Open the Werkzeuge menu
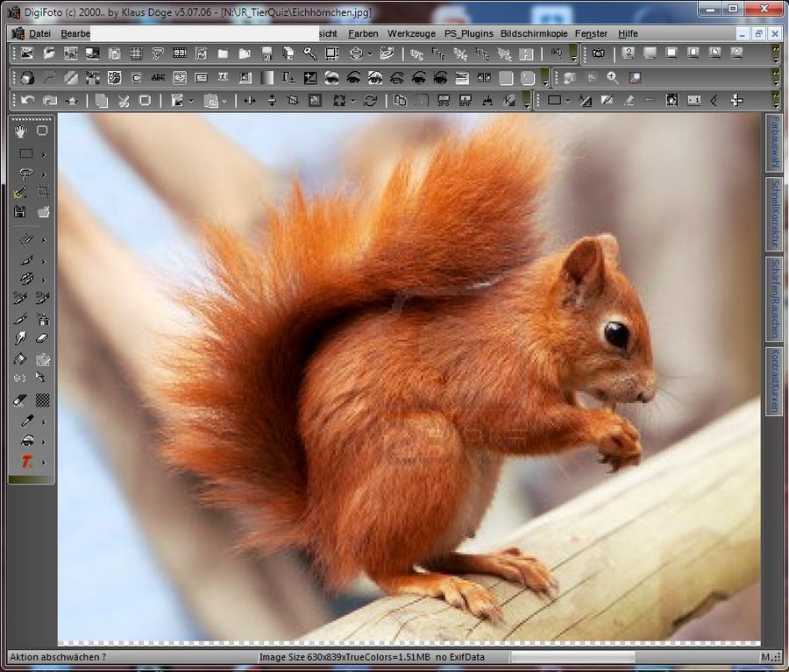Image resolution: width=789 pixels, height=672 pixels. 411,33
